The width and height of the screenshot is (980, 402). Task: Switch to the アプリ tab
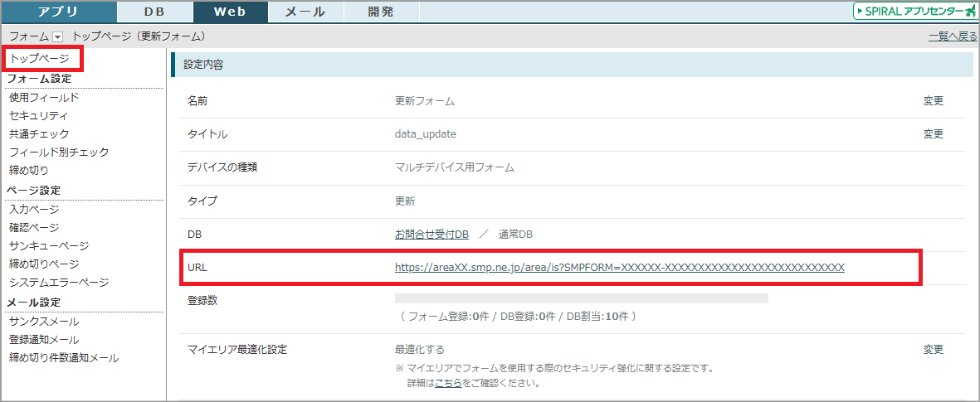click(58, 12)
